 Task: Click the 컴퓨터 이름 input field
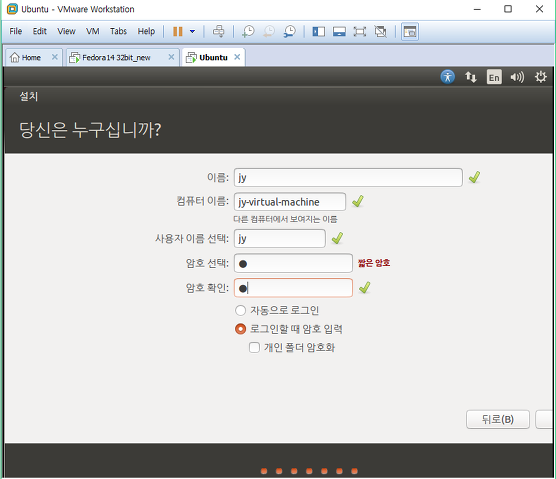290,202
